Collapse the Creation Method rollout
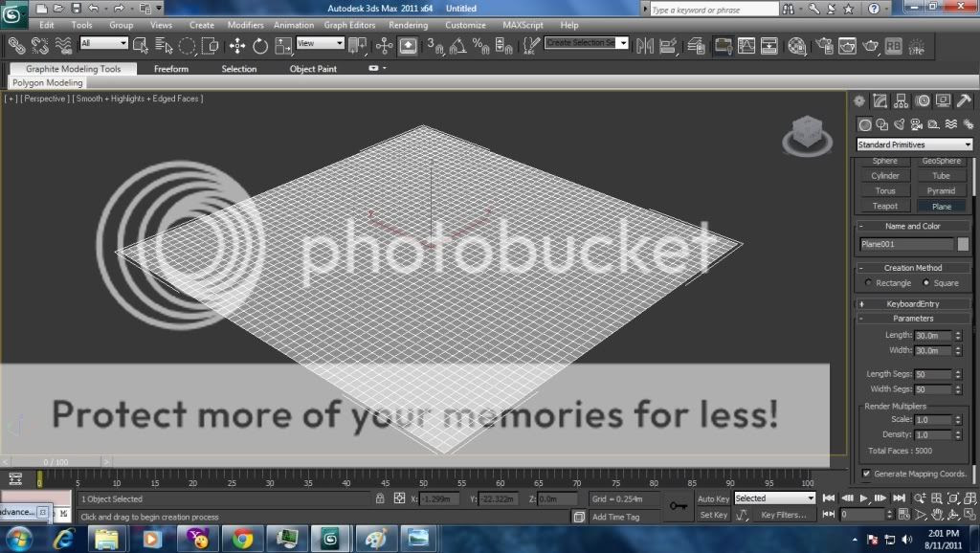Image resolution: width=980 pixels, height=553 pixels. pyautogui.click(x=912, y=268)
